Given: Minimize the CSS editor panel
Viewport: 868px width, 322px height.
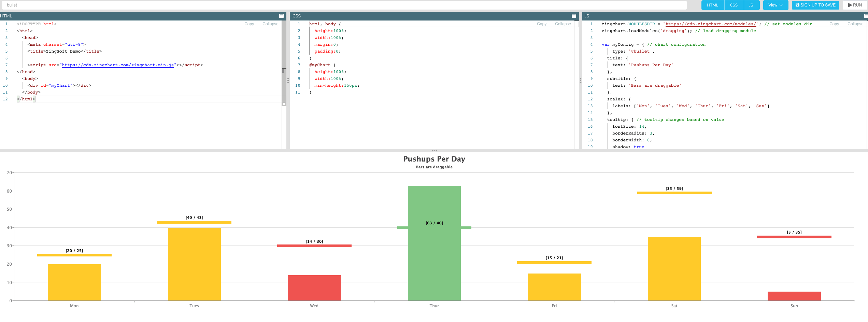Looking at the screenshot, I should 574,16.
